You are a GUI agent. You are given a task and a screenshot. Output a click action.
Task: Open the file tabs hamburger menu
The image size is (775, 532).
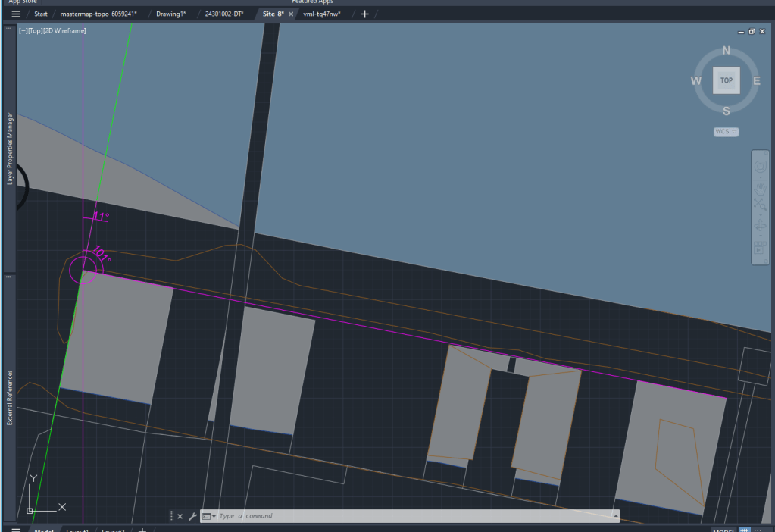16,14
